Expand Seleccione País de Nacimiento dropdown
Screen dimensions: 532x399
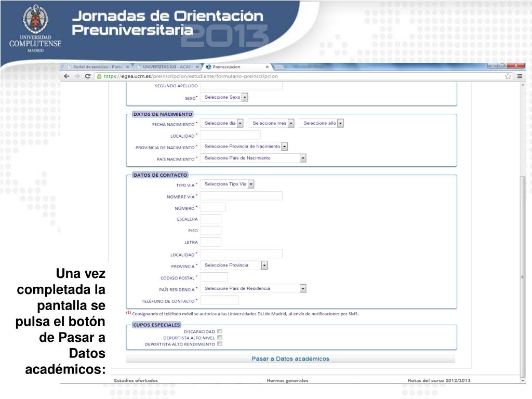253,158
